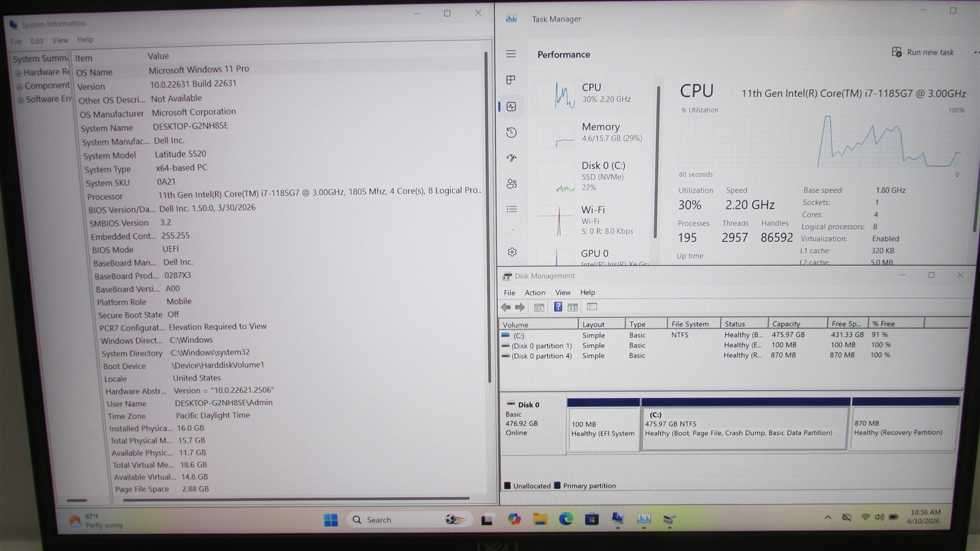This screenshot has height=551, width=980.
Task: Open View menu in System Information
Action: [60, 40]
